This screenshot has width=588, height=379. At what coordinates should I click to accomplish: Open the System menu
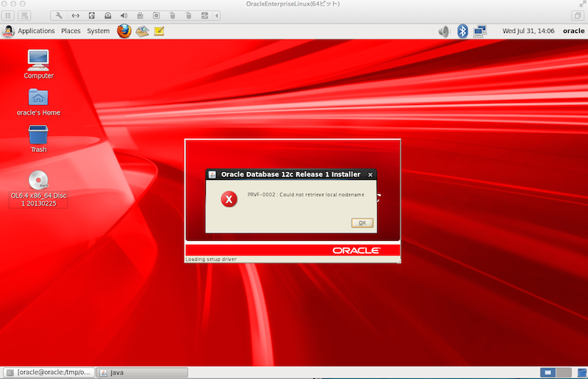point(98,31)
